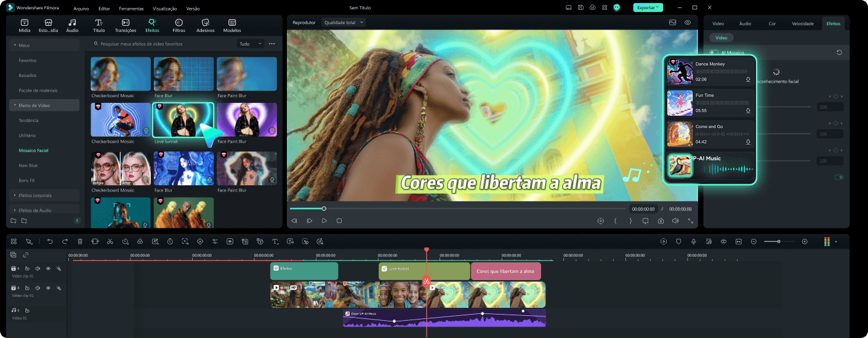Hide the first Video clip 01 track

[48, 268]
